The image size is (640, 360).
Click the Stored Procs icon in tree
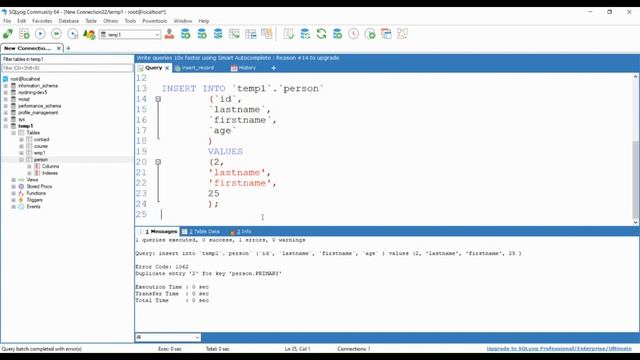click(x=21, y=187)
